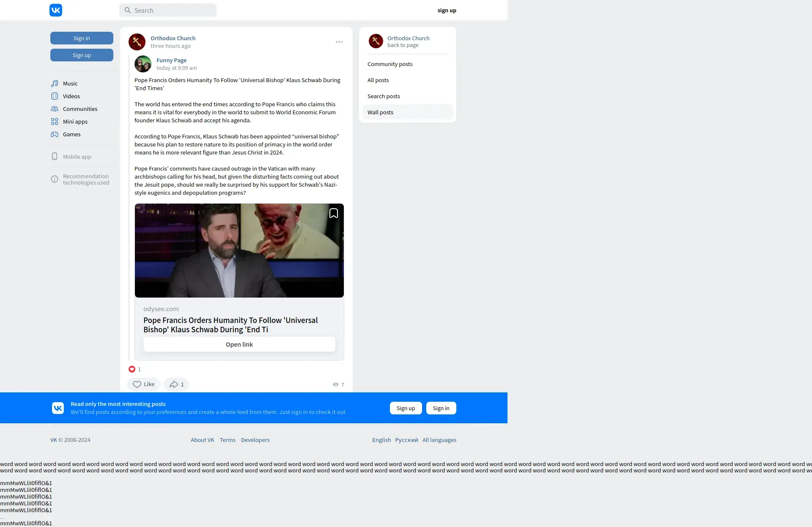Toggle Like on the post
The height and width of the screenshot is (527, 812).
(x=143, y=384)
